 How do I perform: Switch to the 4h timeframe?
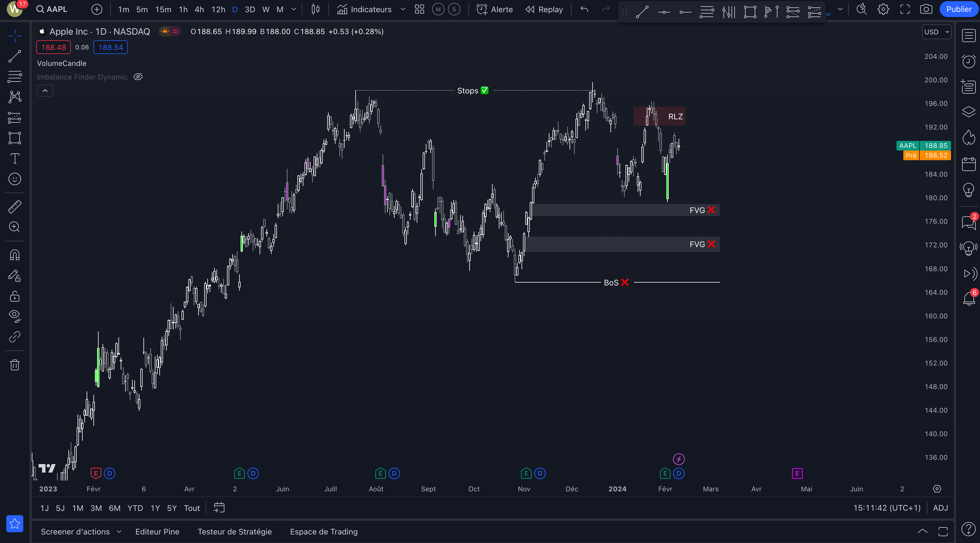tap(199, 9)
